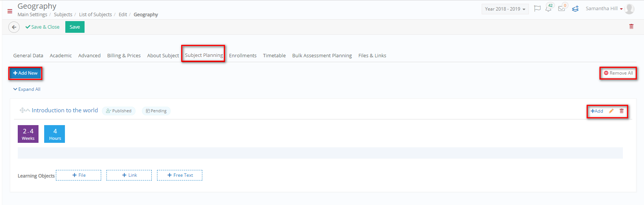Open Main Settings breadcrumb
Image resolution: width=644 pixels, height=205 pixels.
coord(32,15)
